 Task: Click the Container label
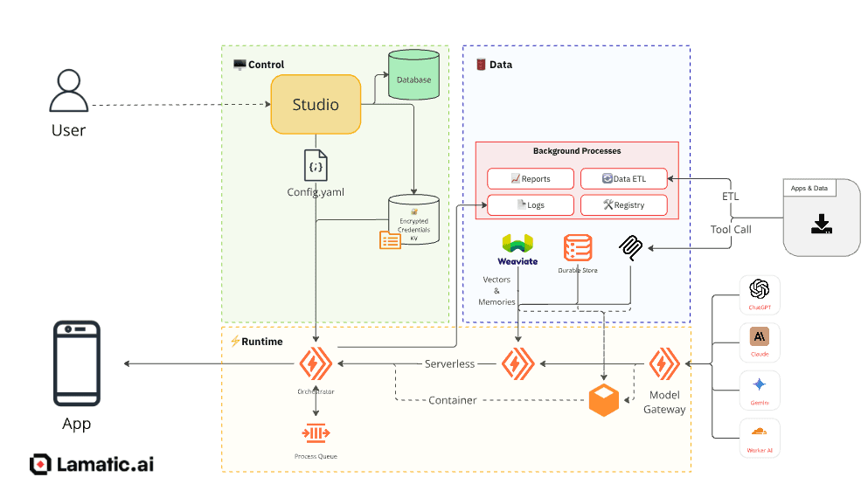[452, 400]
